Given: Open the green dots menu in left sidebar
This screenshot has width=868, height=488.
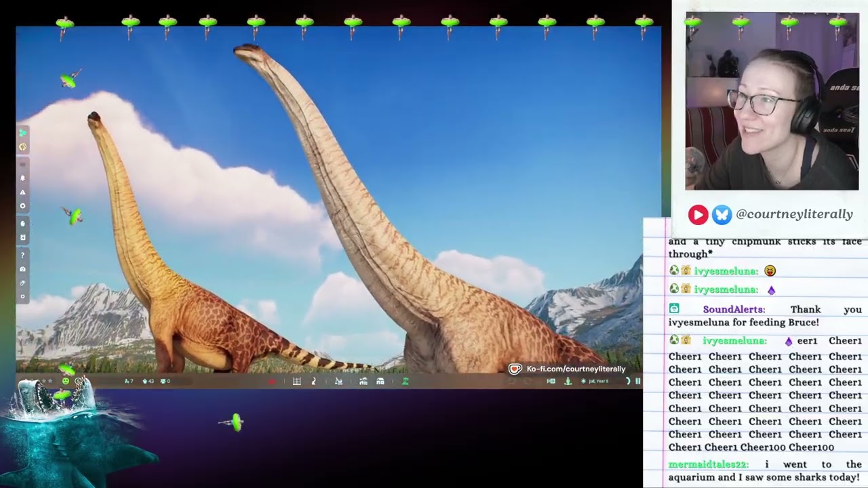Looking at the screenshot, I should [23, 133].
